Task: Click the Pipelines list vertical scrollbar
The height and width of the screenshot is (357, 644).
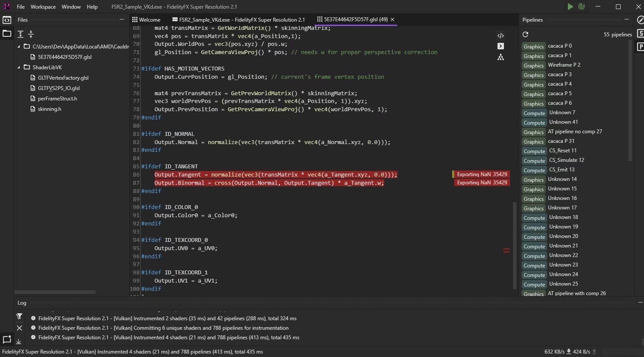Action: (x=630, y=101)
